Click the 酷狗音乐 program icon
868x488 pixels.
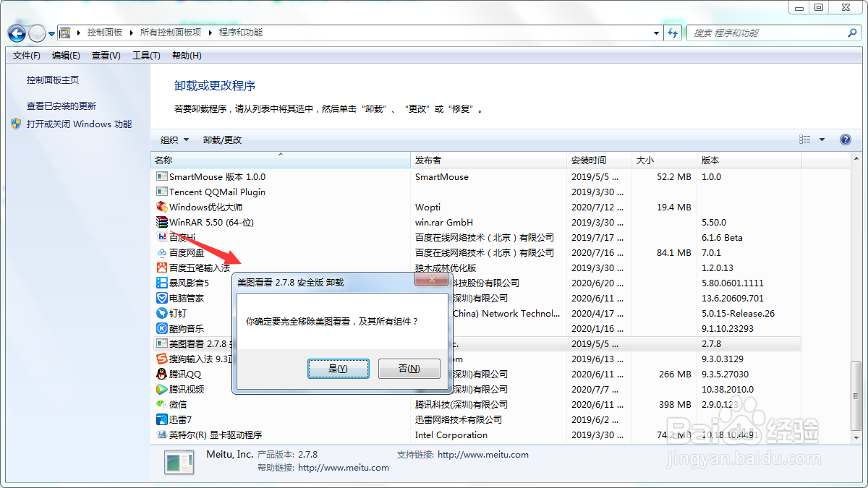click(162, 328)
